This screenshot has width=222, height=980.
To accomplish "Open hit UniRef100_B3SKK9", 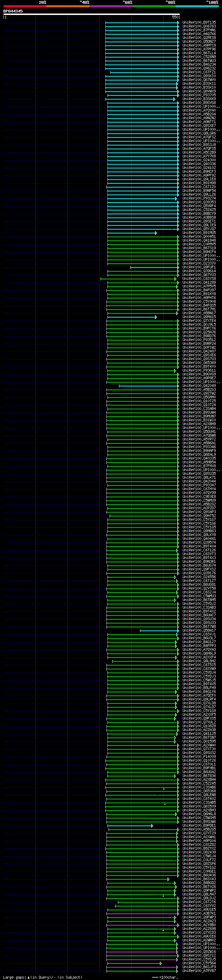I will (199, 99).
